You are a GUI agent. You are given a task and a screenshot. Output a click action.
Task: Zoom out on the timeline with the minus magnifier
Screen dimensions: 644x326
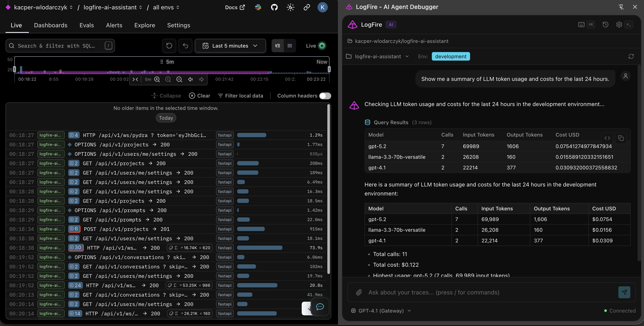[x=179, y=79]
